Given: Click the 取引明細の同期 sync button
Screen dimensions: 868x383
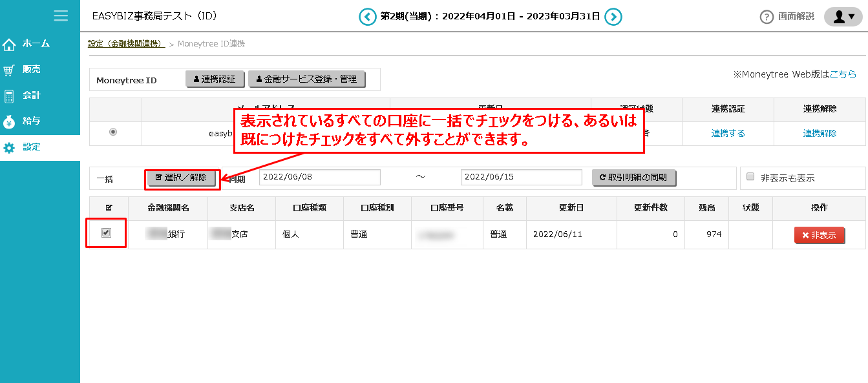Looking at the screenshot, I should (x=634, y=176).
